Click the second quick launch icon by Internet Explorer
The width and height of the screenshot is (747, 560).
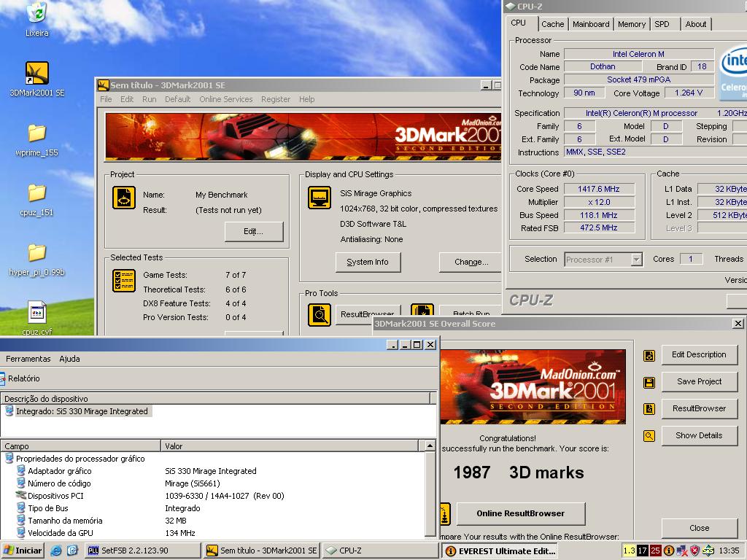tap(72, 551)
